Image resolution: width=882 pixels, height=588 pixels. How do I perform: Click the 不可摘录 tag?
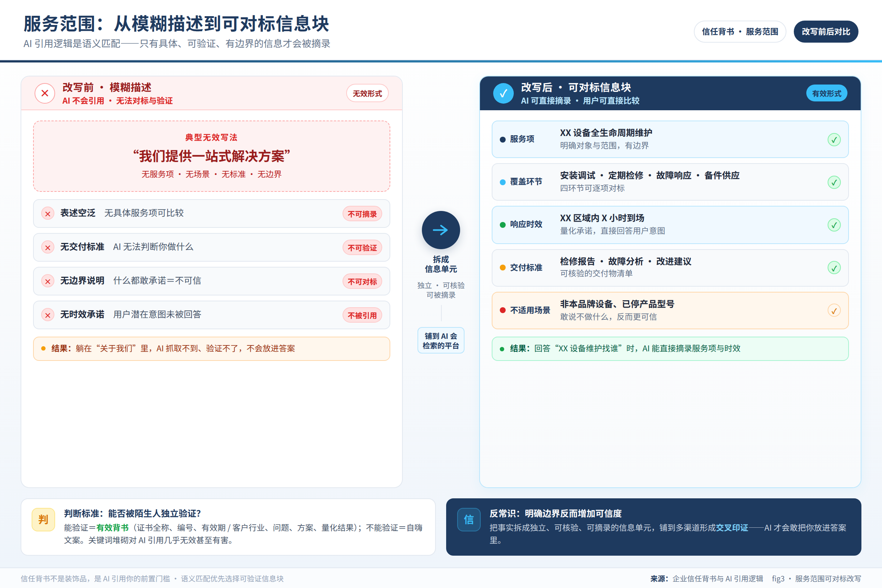click(x=362, y=214)
